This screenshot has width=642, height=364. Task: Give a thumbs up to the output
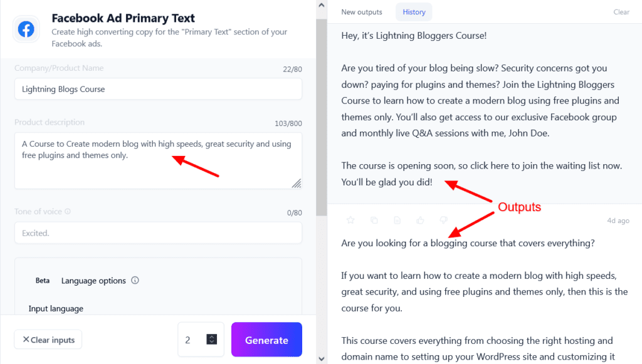pyautogui.click(x=421, y=220)
